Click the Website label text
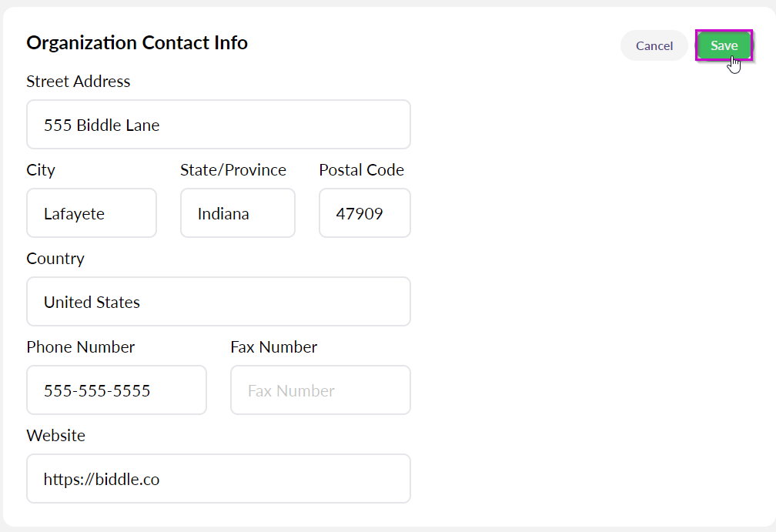The image size is (776, 532). click(56, 436)
